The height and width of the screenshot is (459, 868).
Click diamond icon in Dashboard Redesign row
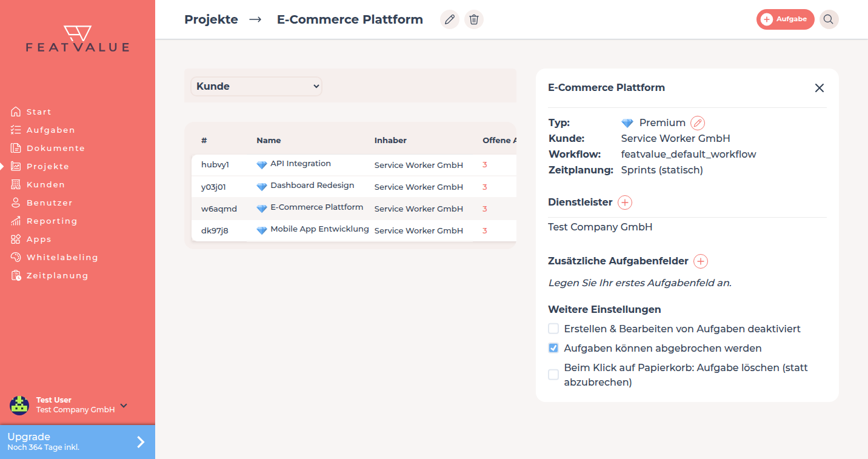coord(262,186)
